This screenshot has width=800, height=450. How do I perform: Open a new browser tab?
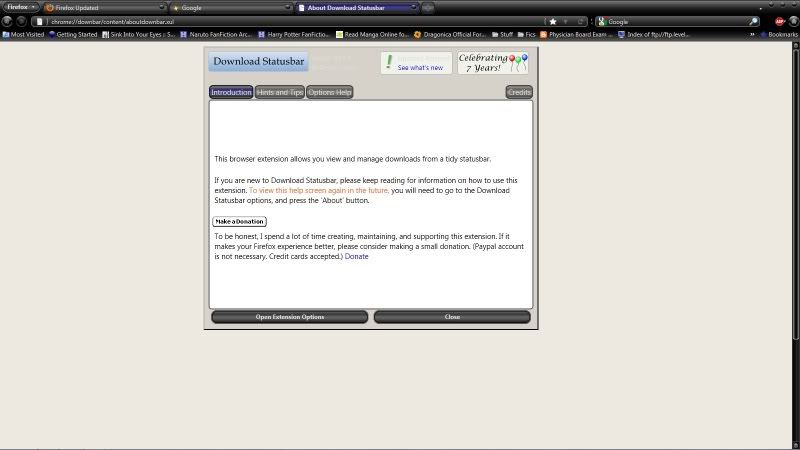click(x=428, y=8)
